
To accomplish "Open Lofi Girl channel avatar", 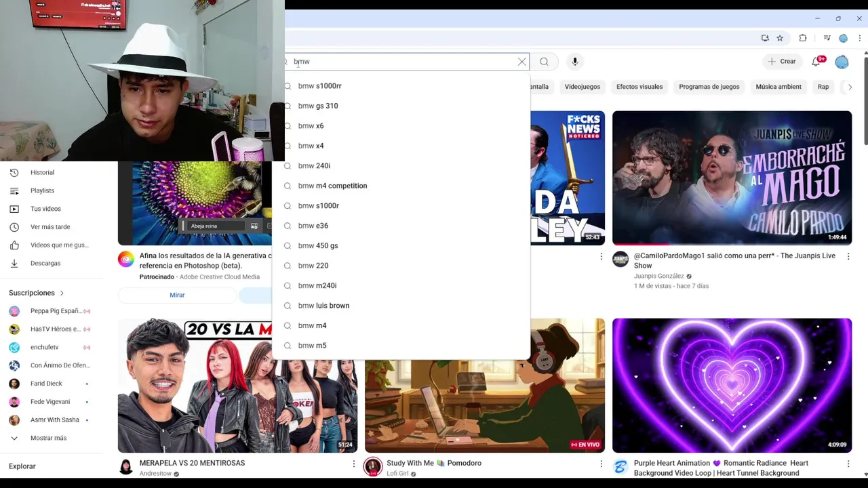I will click(x=373, y=467).
